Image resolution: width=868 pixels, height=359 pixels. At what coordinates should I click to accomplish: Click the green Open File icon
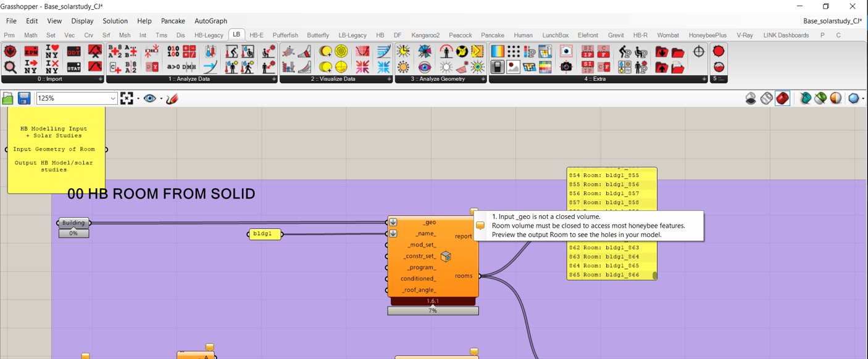point(8,98)
